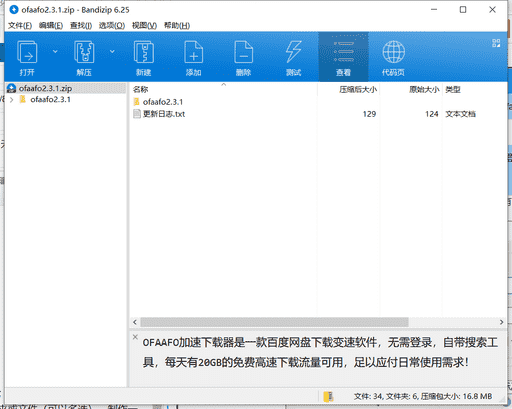Click the Bandizip title bar app icon
This screenshot has width=512, height=409.
(14, 10)
